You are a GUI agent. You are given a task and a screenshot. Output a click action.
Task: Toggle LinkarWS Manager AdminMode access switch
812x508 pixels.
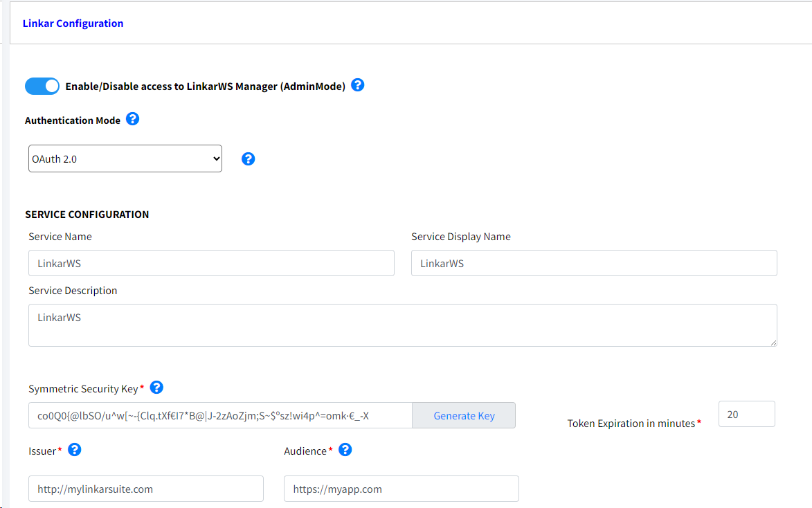[42, 86]
